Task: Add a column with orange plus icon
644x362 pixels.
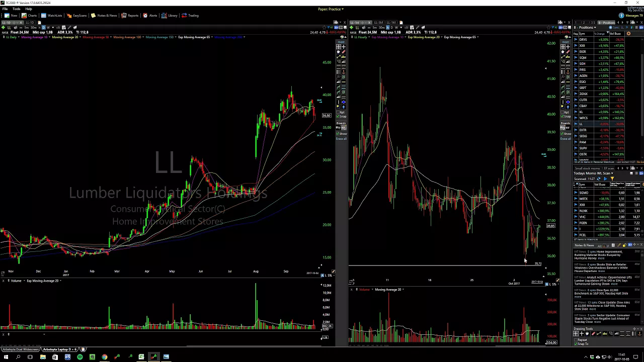Action: (629, 34)
